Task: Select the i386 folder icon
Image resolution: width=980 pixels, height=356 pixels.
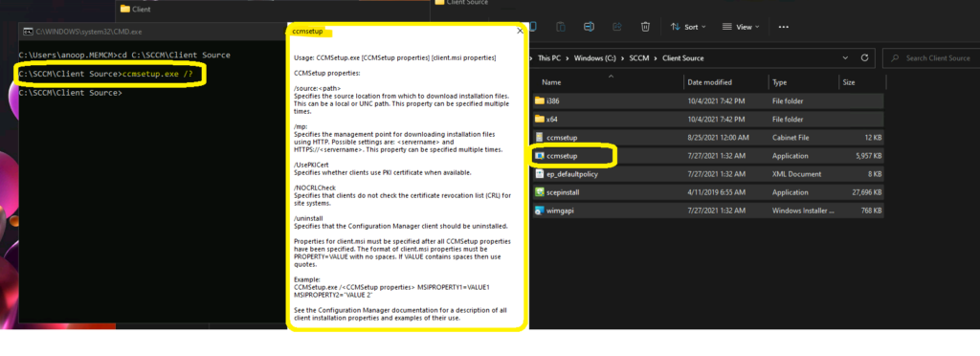Action: [540, 100]
